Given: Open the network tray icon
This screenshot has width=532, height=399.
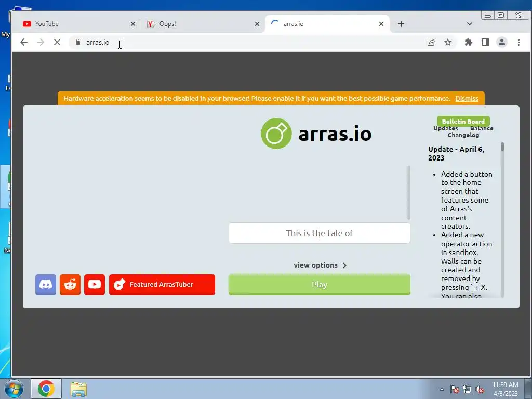Looking at the screenshot, I should (x=467, y=389).
